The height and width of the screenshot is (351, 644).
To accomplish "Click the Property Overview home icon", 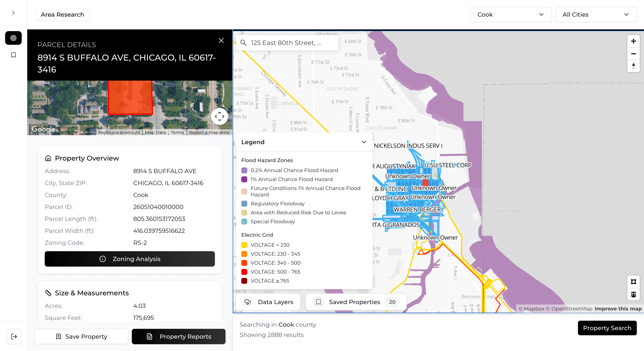I will pyautogui.click(x=48, y=158).
